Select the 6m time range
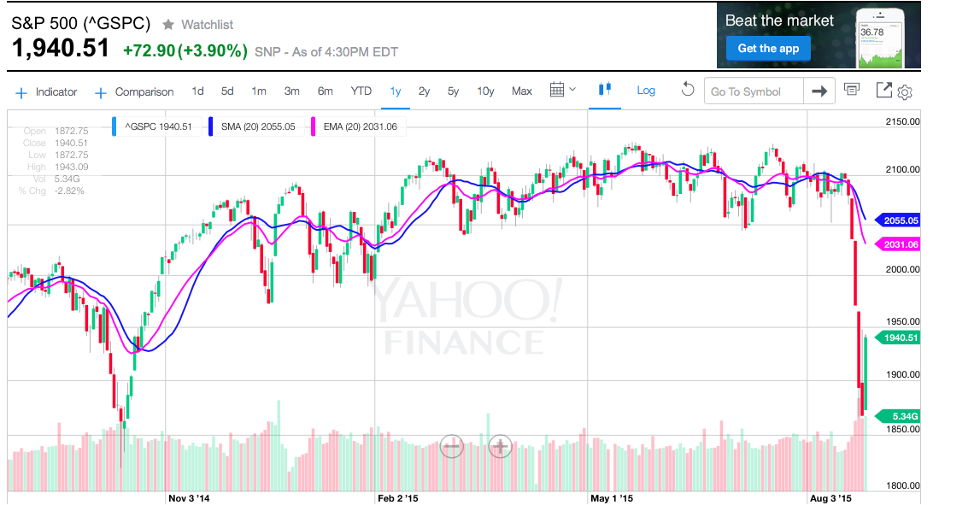The image size is (980, 505). (x=325, y=91)
